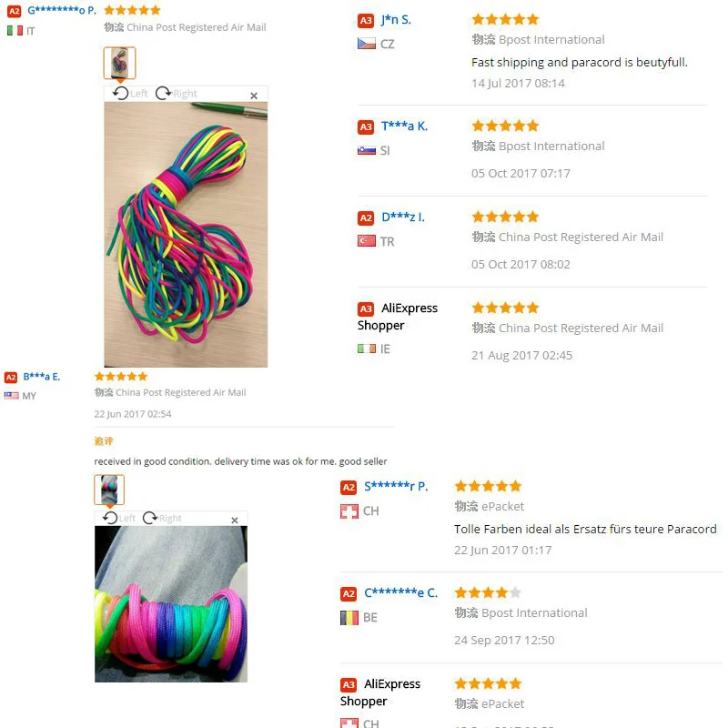
Task: Open reviewer T***a K. profile
Action: 404,126
